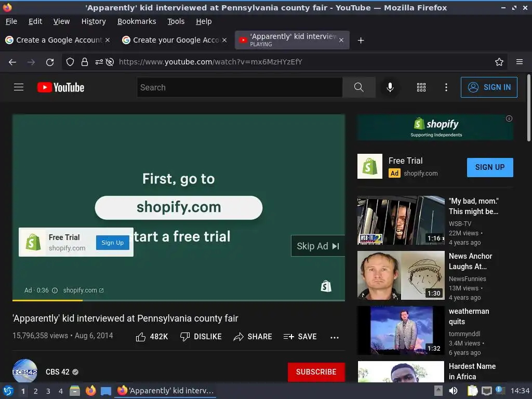Open YouTube settings three-dot menu
Image resolution: width=532 pixels, height=399 pixels.
[446, 87]
